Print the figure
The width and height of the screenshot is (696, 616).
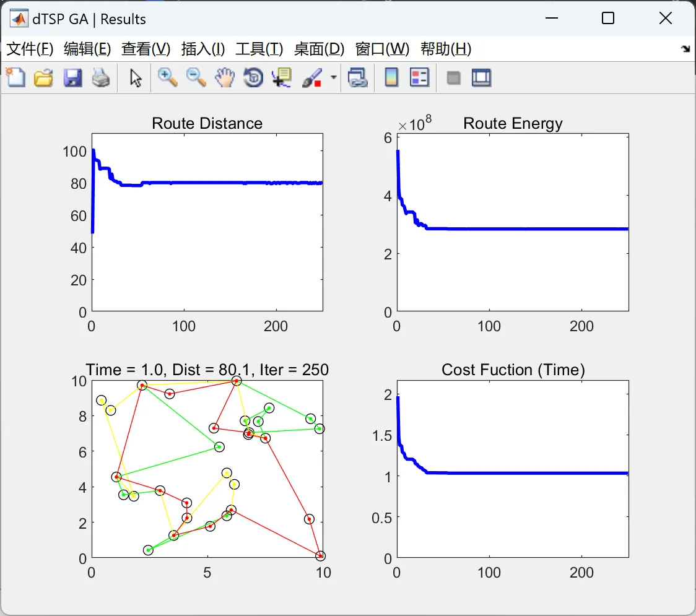coord(101,78)
